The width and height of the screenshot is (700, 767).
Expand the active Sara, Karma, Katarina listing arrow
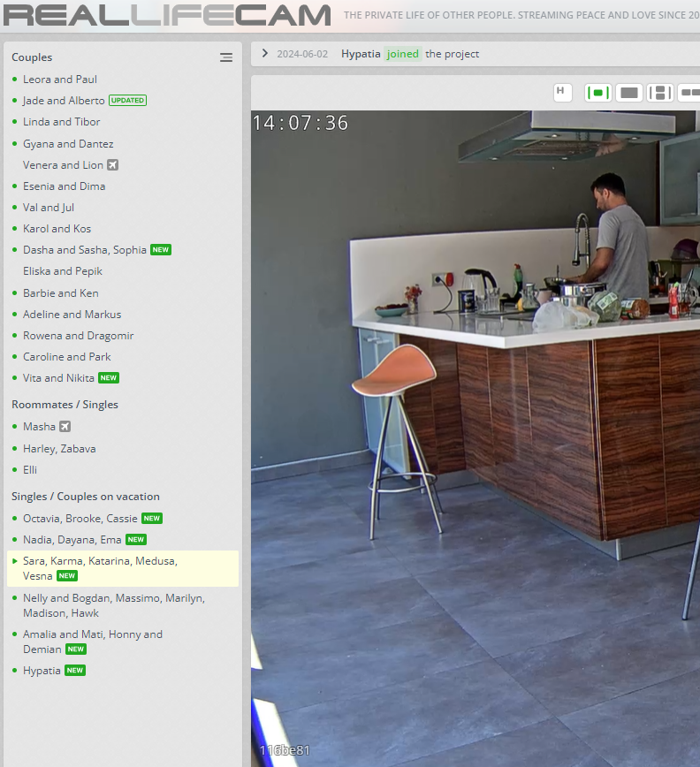pyautogui.click(x=15, y=561)
